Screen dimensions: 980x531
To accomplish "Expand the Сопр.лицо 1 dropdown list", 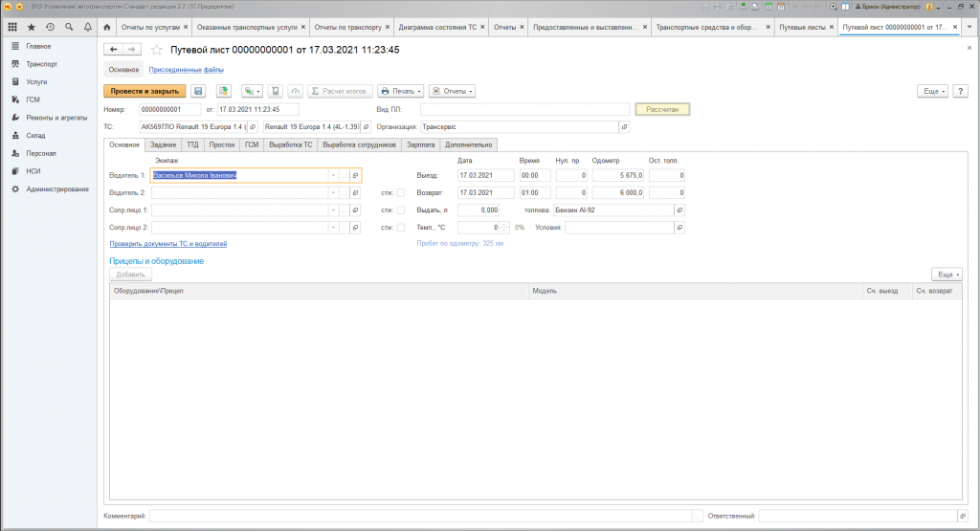I will pos(333,210).
